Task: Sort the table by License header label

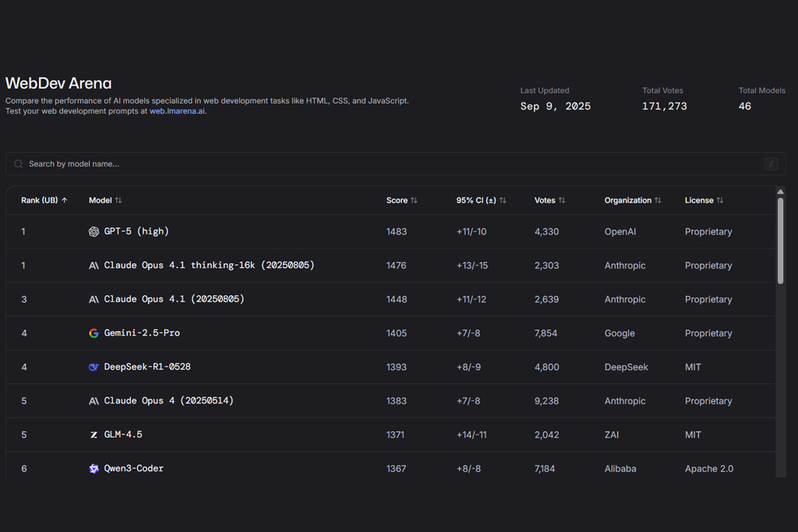Action: (699, 200)
